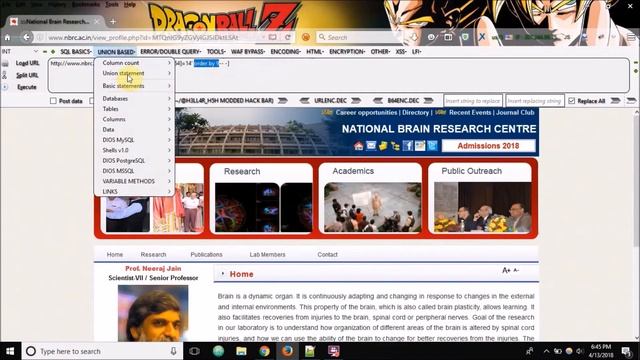
Task: Click the right arrow after URLENC.DEC
Action: click(x=356, y=101)
